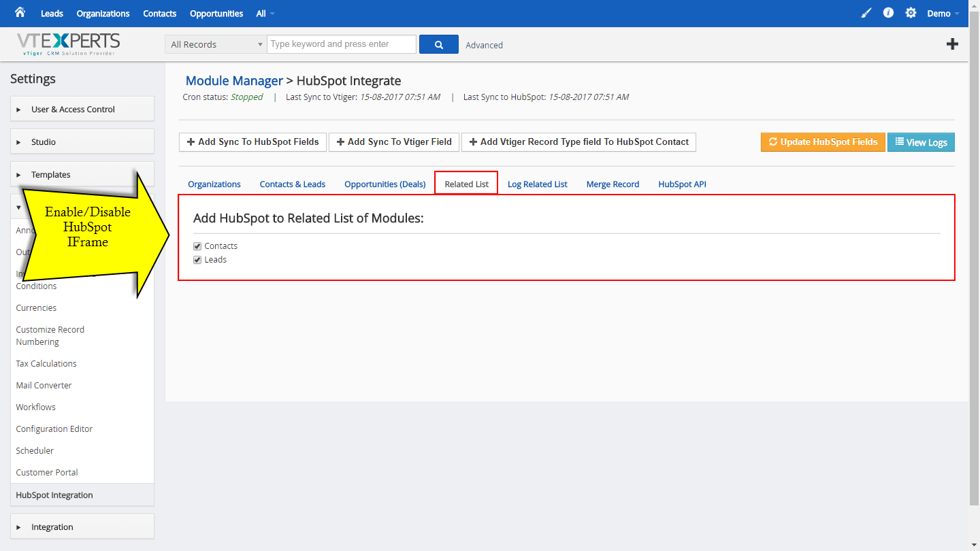Toggle the Leads checkbox

pyautogui.click(x=197, y=260)
